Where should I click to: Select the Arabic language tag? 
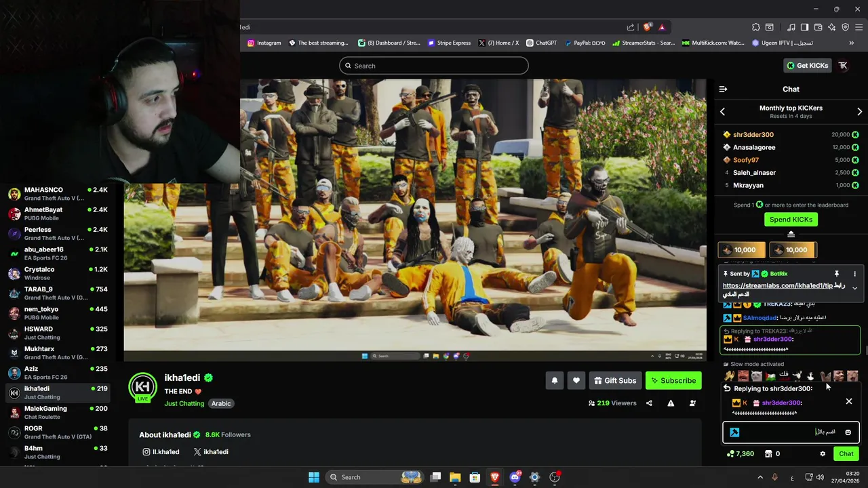click(x=221, y=404)
